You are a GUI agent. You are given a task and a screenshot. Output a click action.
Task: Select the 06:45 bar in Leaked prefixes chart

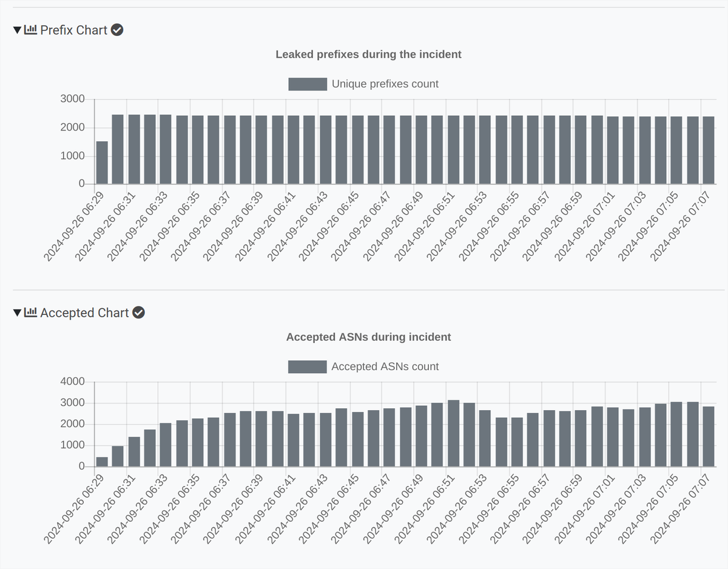[x=357, y=150]
